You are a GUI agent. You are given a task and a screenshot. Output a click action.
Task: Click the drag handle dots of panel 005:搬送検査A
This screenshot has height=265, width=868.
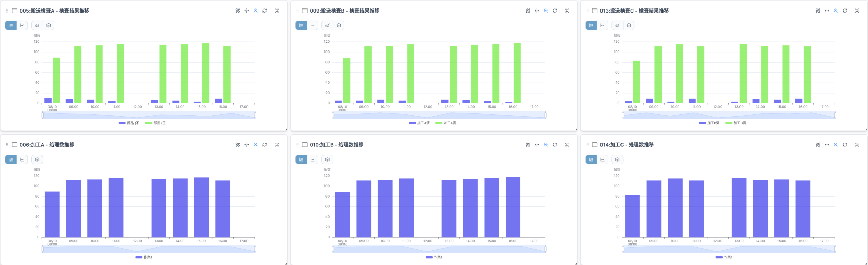pos(7,11)
